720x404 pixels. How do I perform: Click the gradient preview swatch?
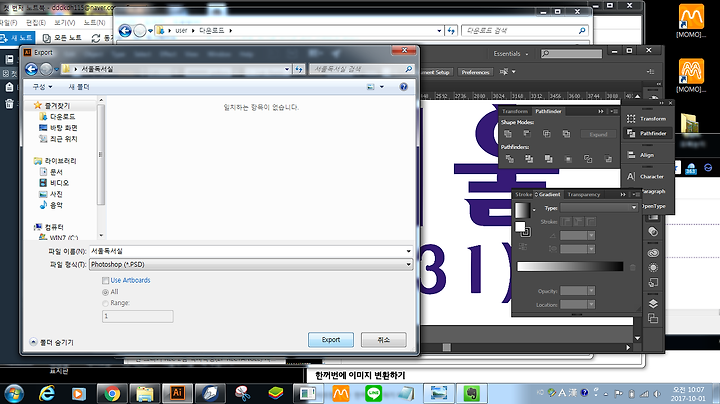(x=522, y=210)
